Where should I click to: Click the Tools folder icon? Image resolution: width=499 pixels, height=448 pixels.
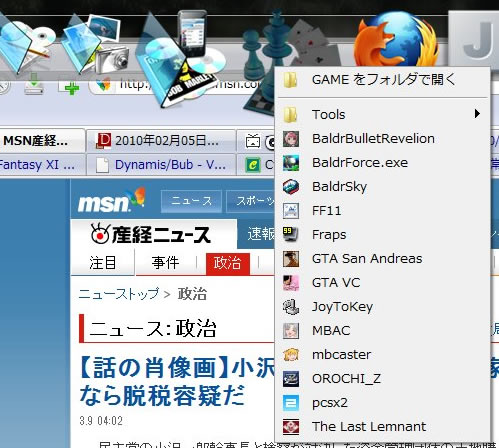click(x=291, y=114)
